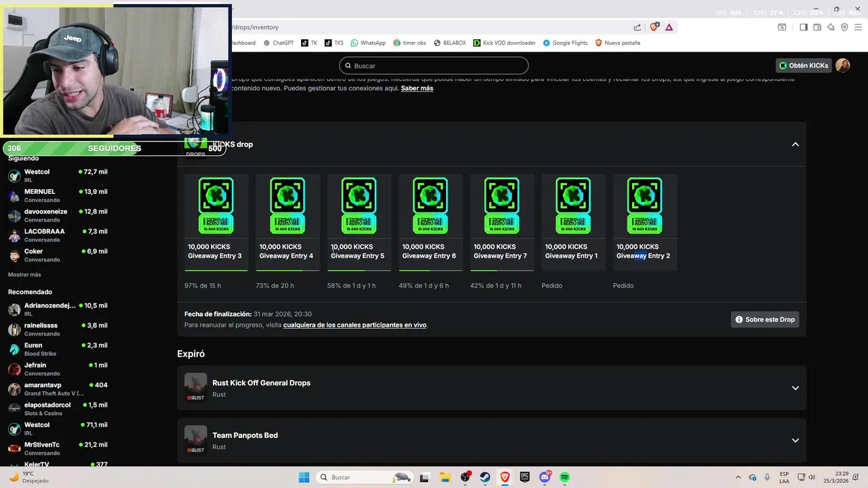This screenshot has width=868, height=488.
Task: Select Giveaway Entry 6 drop card
Action: [431, 222]
